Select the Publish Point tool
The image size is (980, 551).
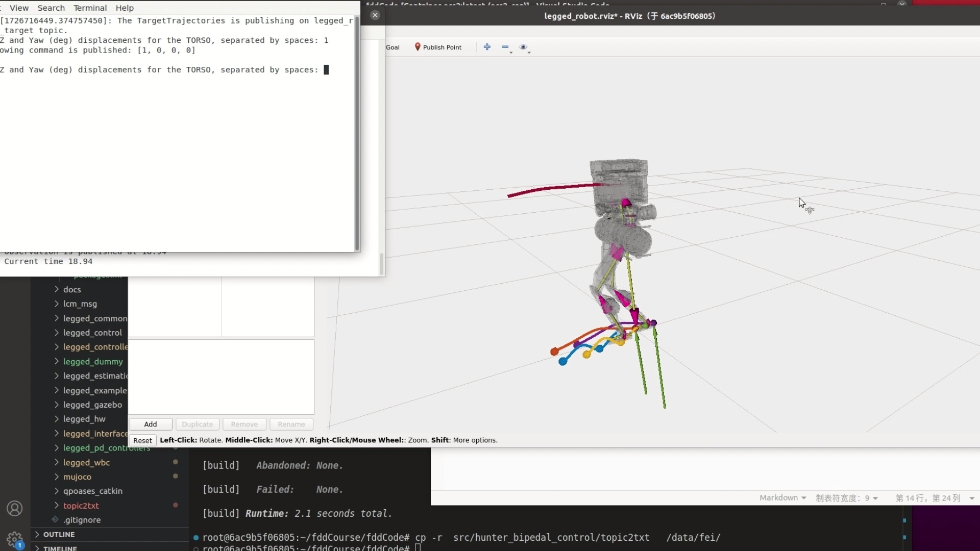[438, 47]
